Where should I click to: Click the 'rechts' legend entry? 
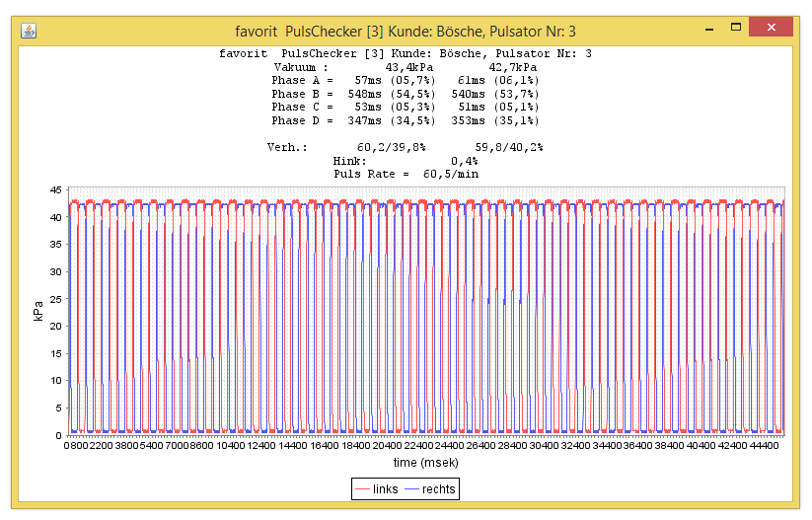point(429,489)
